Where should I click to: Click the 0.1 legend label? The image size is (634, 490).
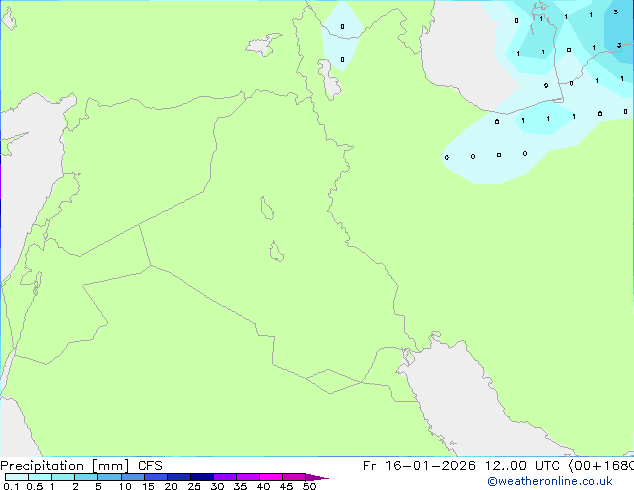coord(11,486)
